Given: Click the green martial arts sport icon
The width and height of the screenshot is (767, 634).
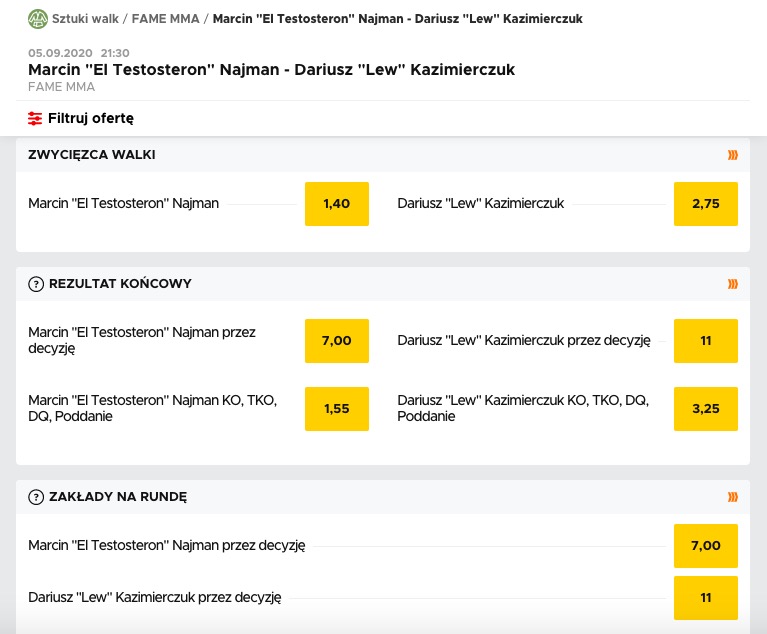Looking at the screenshot, I should [x=38, y=19].
